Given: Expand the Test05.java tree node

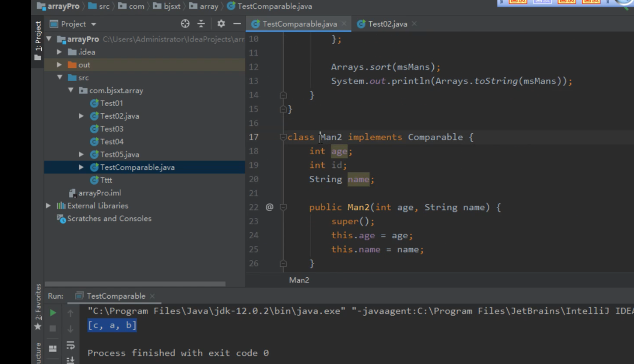Looking at the screenshot, I should pyautogui.click(x=81, y=155).
